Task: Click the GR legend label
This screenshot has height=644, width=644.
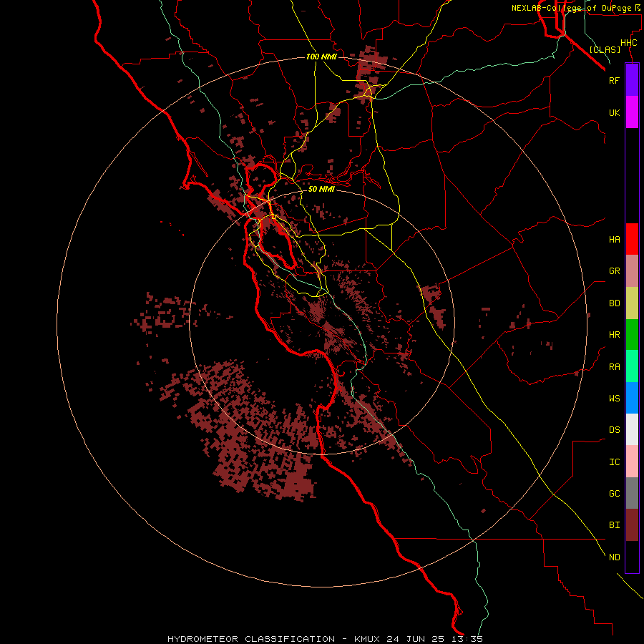Action: [614, 271]
